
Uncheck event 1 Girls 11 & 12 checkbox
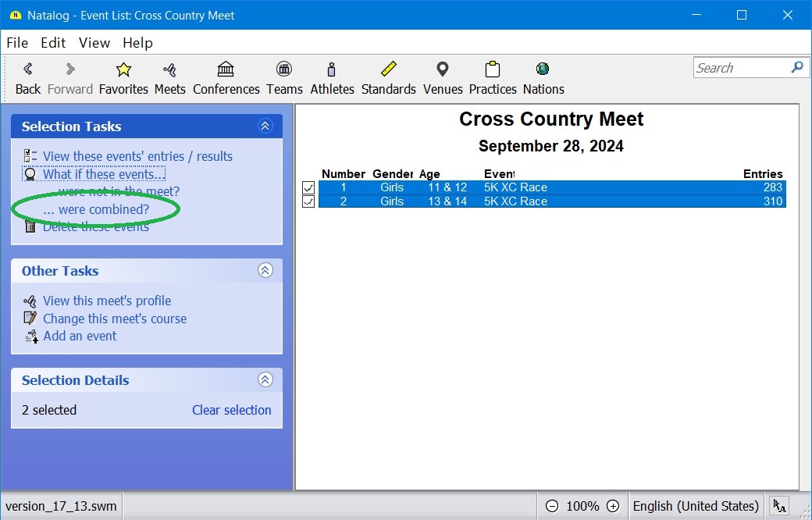pos(308,187)
